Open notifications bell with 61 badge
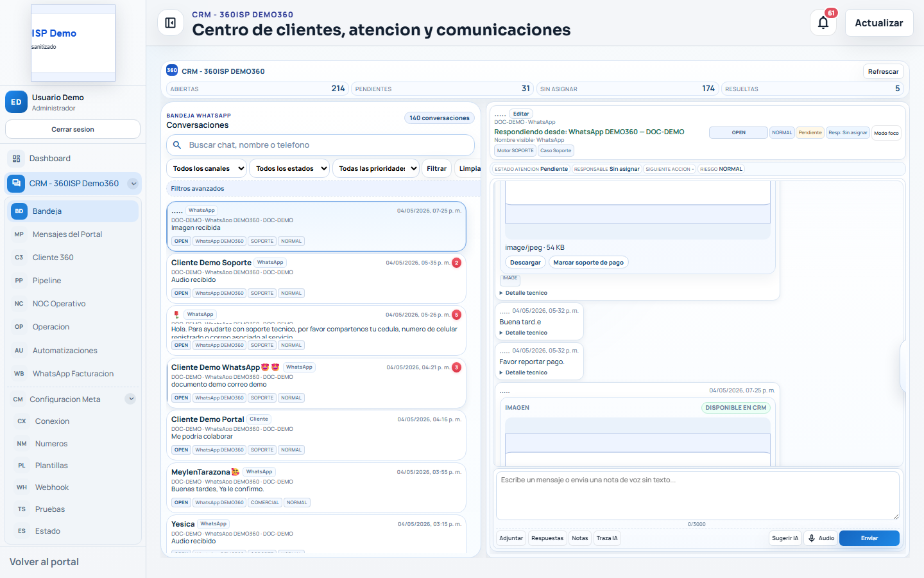This screenshot has height=578, width=924. tap(823, 23)
